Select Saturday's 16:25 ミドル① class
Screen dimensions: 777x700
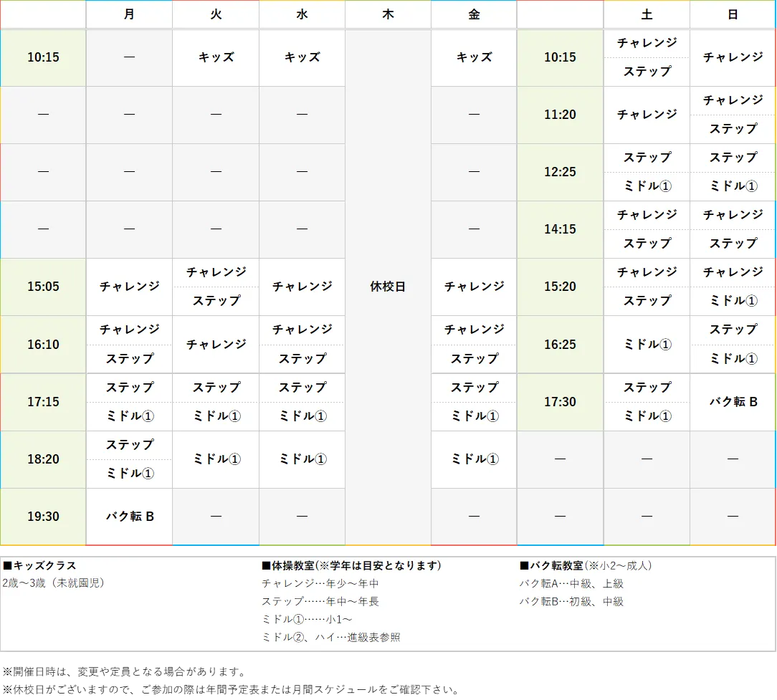pos(646,344)
